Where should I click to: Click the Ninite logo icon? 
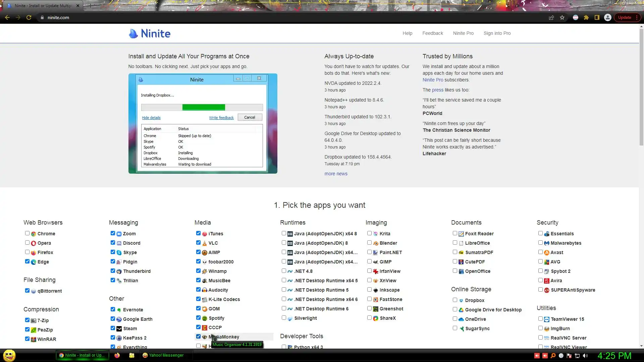point(133,33)
